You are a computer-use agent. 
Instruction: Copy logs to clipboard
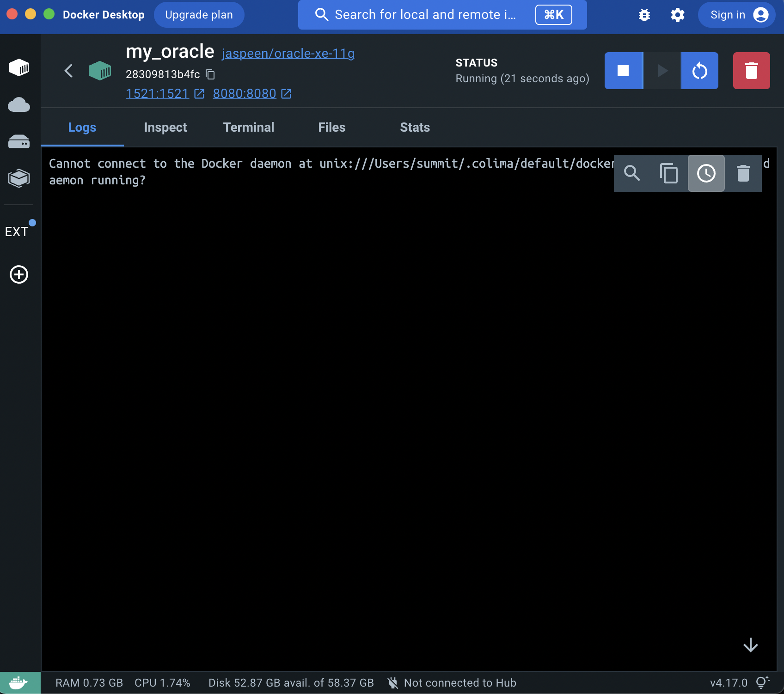click(669, 173)
